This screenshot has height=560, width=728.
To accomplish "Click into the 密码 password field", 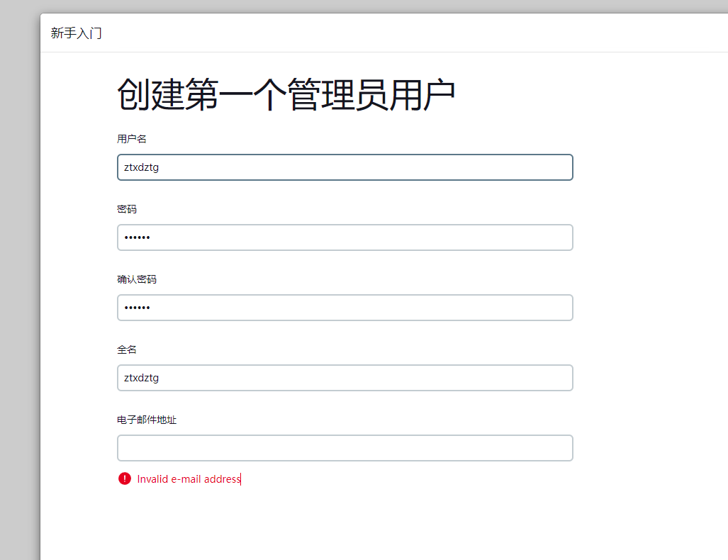I will coord(345,237).
